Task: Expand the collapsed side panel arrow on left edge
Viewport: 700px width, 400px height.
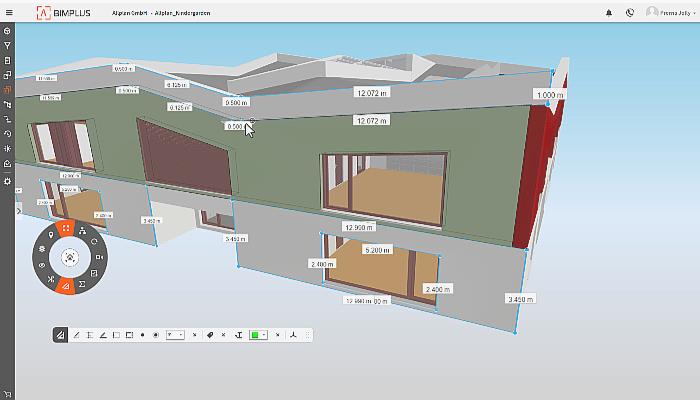Action: [x=18, y=211]
